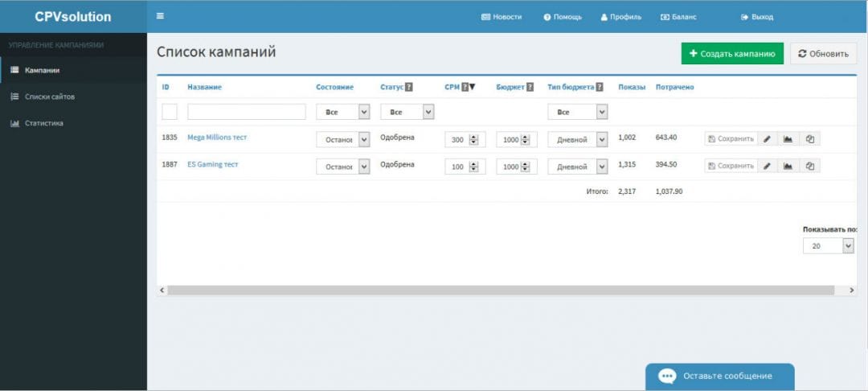The height and width of the screenshot is (391, 868).
Task: Click the horizontal scrollbar left arrow
Action: pos(162,290)
